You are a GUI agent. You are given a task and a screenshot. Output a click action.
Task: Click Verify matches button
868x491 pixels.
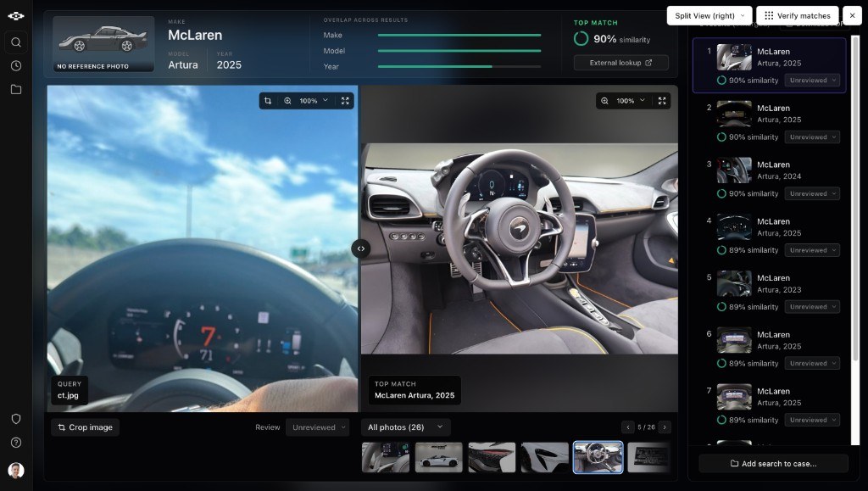click(x=798, y=15)
